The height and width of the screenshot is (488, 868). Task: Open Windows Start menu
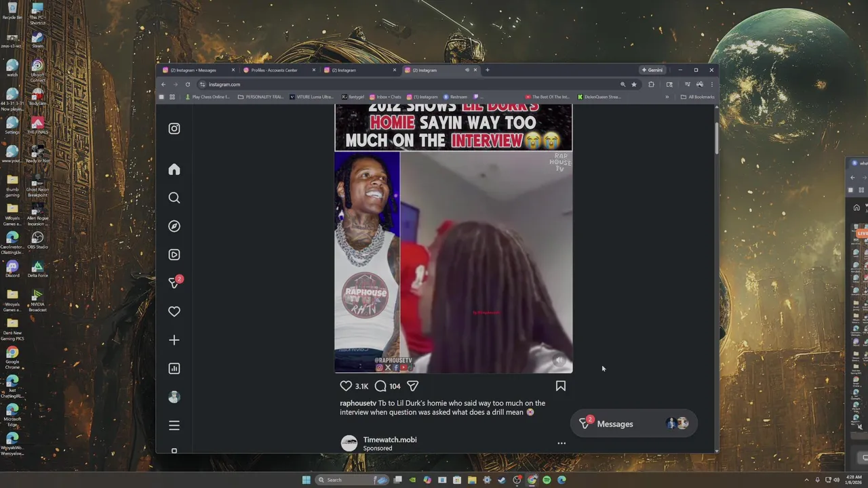(306, 480)
